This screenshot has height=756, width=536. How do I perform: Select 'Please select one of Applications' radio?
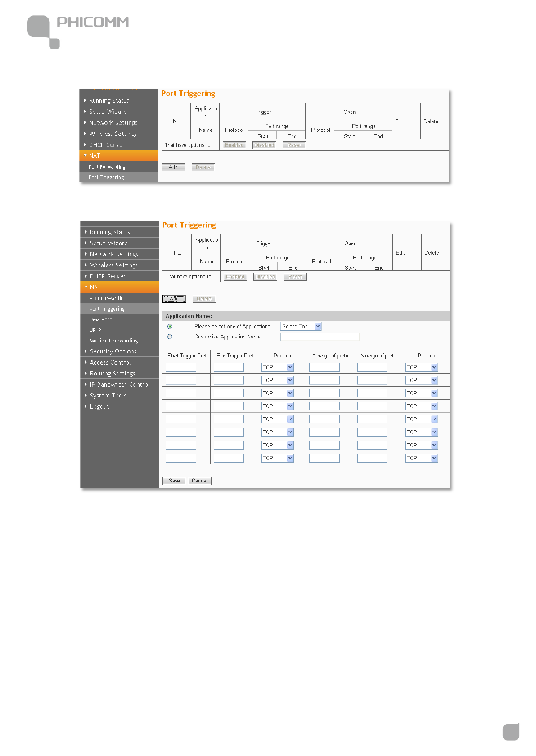pyautogui.click(x=170, y=326)
